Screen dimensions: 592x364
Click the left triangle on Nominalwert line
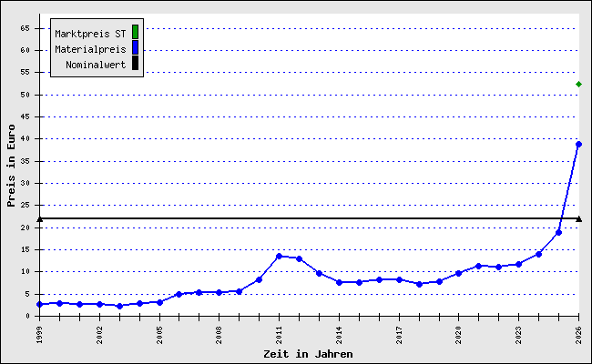coord(39,218)
